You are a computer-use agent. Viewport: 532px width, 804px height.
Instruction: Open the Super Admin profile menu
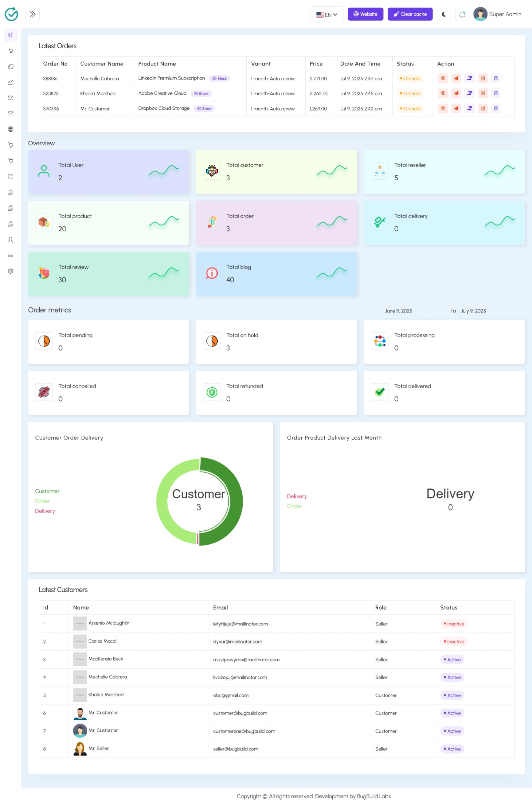[x=497, y=14]
